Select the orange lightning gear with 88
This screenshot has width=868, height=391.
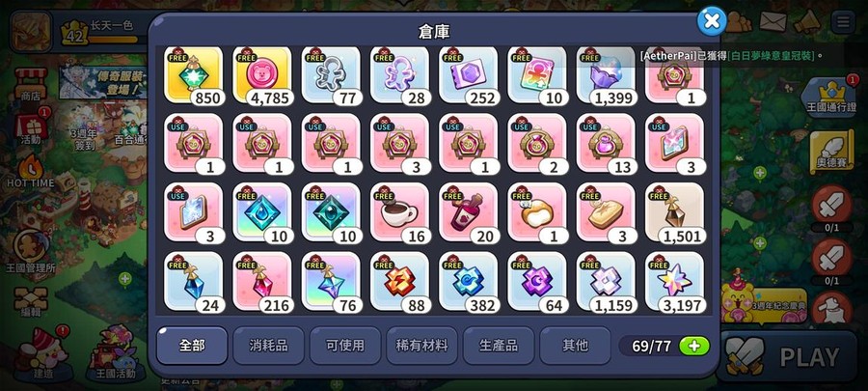click(399, 282)
